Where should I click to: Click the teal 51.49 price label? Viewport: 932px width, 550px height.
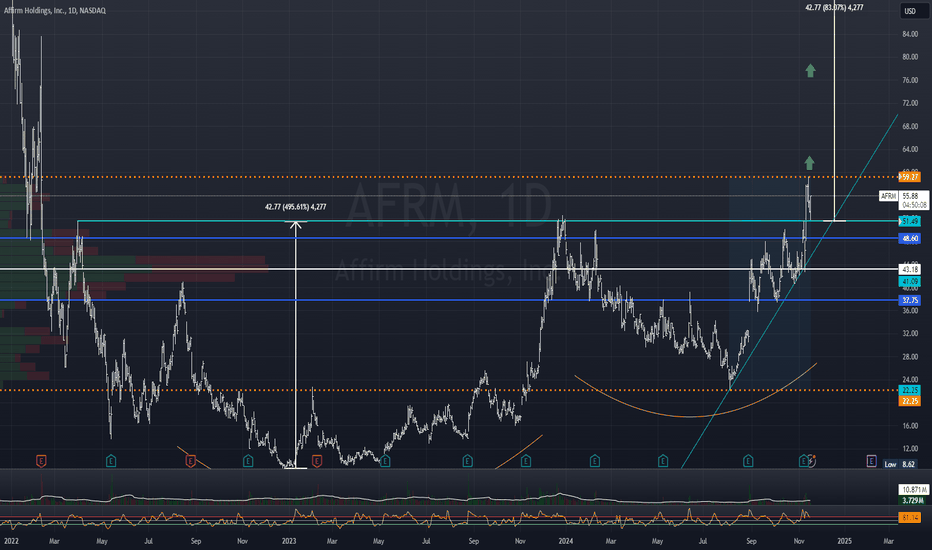[x=909, y=221]
